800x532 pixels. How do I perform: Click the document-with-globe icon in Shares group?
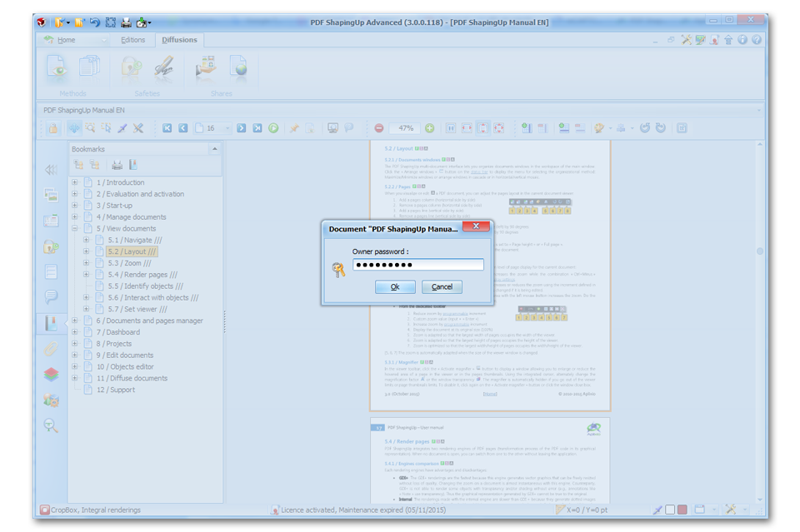point(238,67)
